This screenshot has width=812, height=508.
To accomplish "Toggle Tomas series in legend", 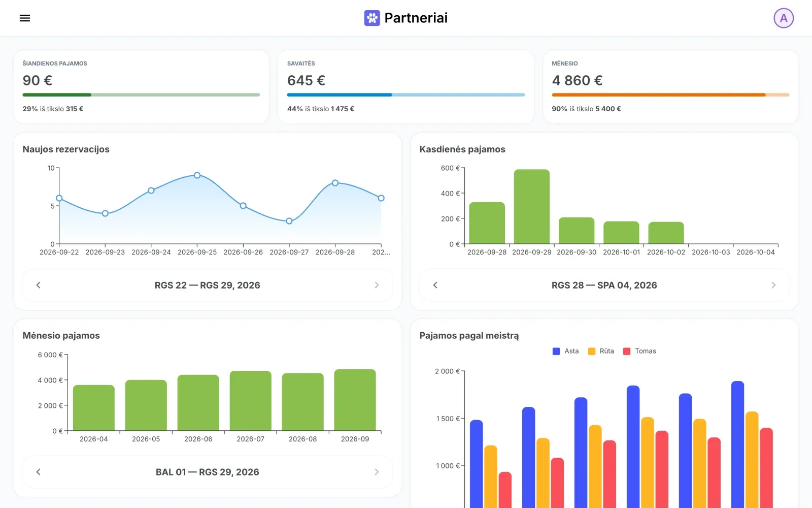I will [x=639, y=351].
